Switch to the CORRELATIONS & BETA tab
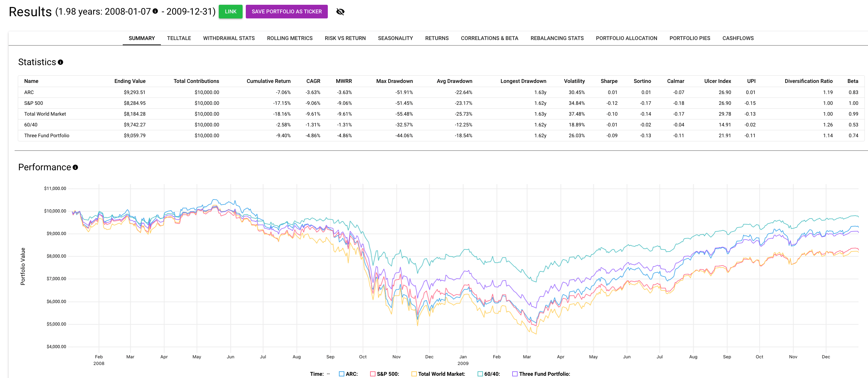This screenshot has width=868, height=378. pos(489,38)
